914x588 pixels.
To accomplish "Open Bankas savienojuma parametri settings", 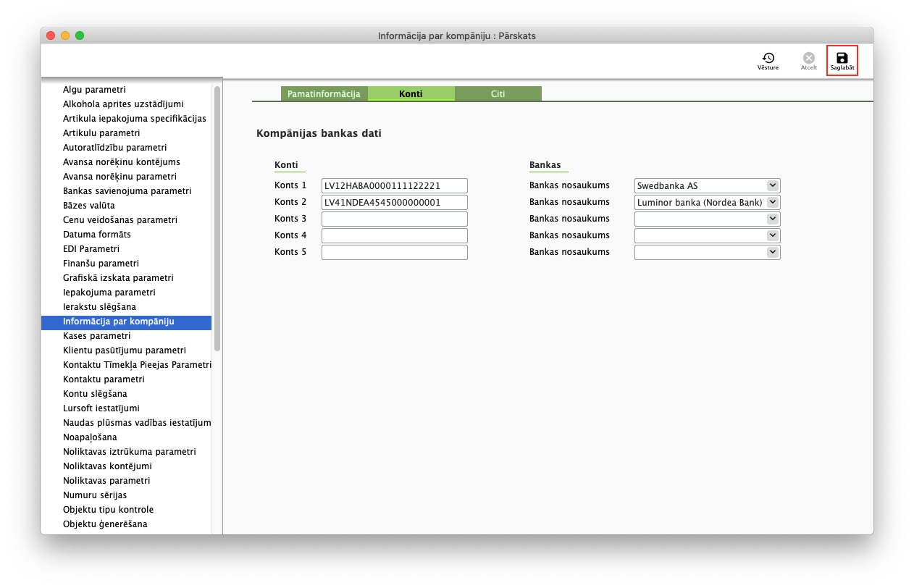I will click(127, 191).
